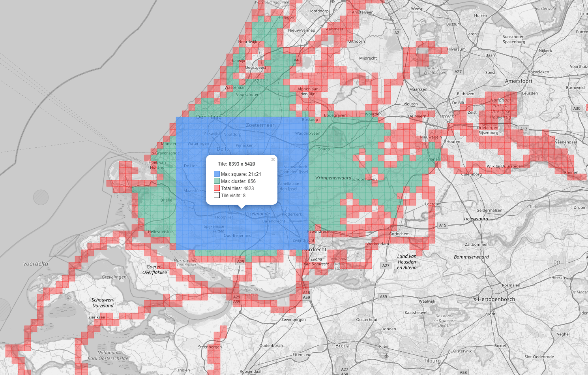Click the Katwijk town label
Screen dimensions: 588x375
(x=239, y=61)
